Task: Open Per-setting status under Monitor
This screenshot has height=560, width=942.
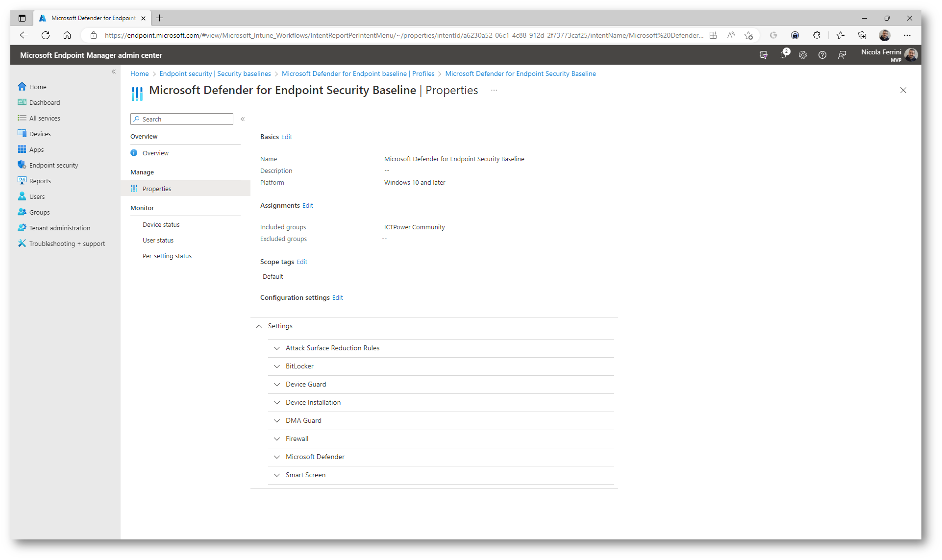Action: 167,256
